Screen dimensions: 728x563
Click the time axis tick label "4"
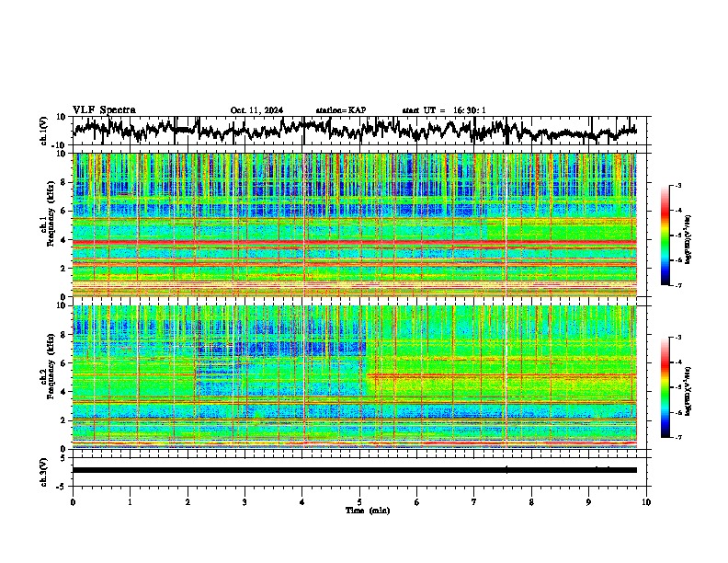click(x=302, y=502)
